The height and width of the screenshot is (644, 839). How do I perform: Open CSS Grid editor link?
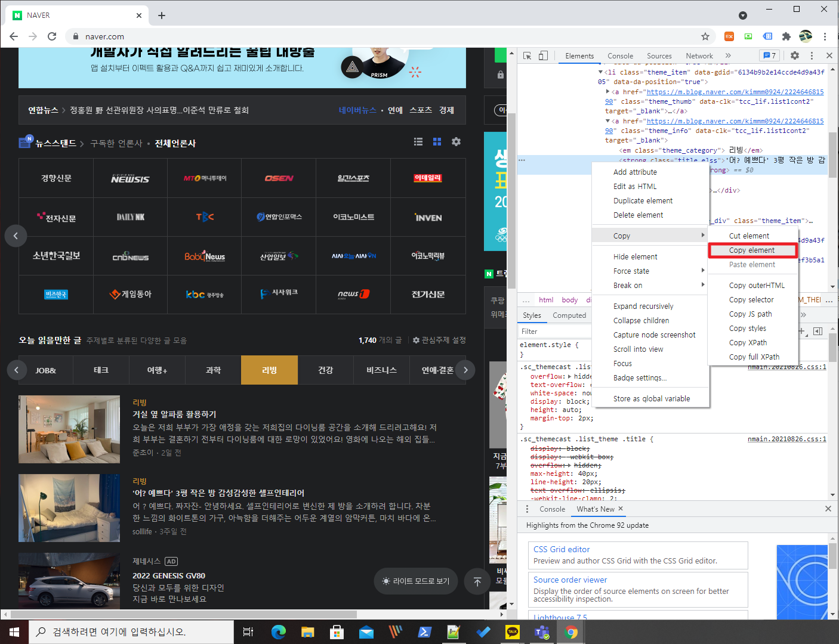562,549
